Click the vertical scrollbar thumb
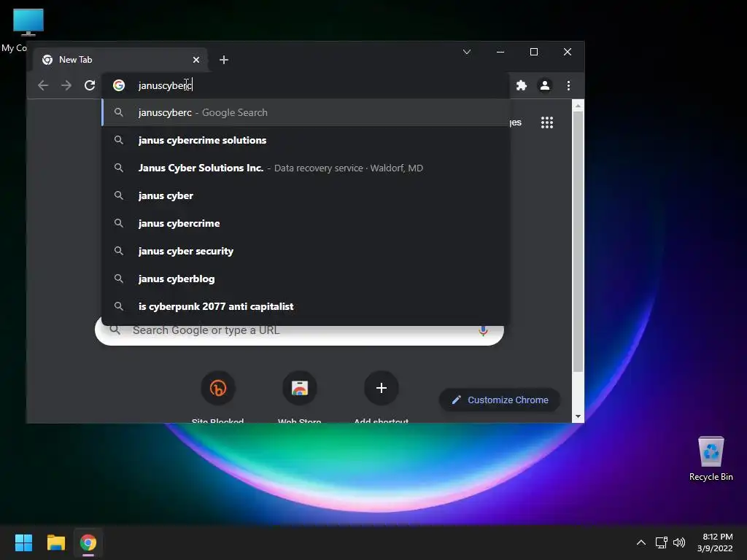The width and height of the screenshot is (747, 560). (578, 242)
